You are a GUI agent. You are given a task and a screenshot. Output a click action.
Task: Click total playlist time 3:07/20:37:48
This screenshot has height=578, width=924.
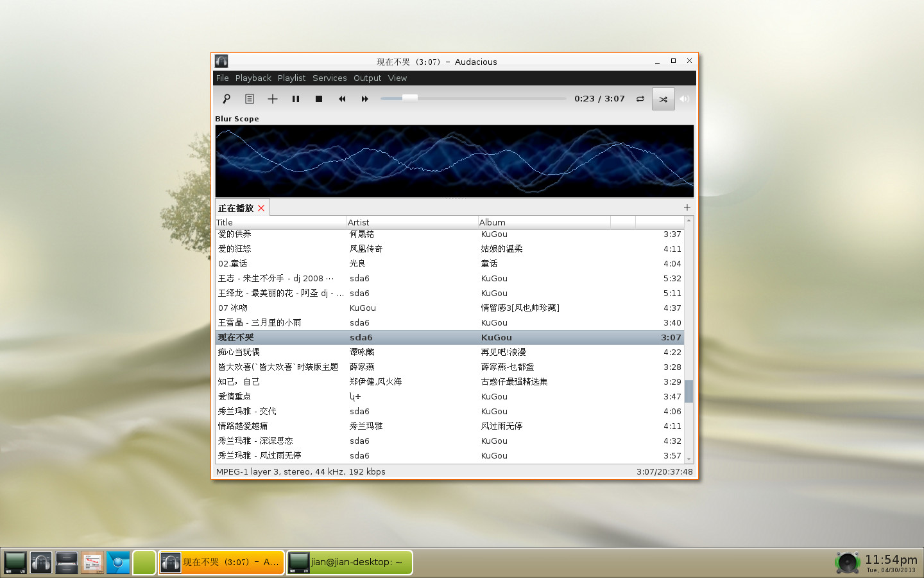click(x=665, y=471)
